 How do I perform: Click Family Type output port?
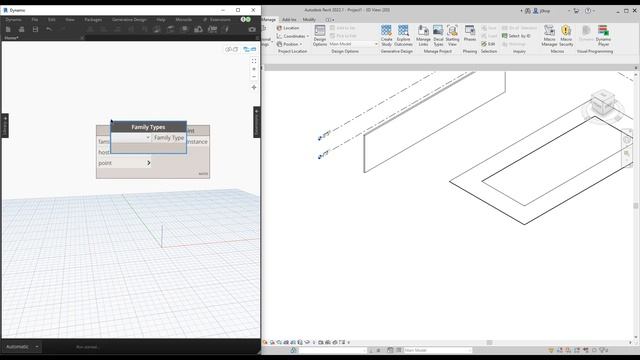click(169, 138)
